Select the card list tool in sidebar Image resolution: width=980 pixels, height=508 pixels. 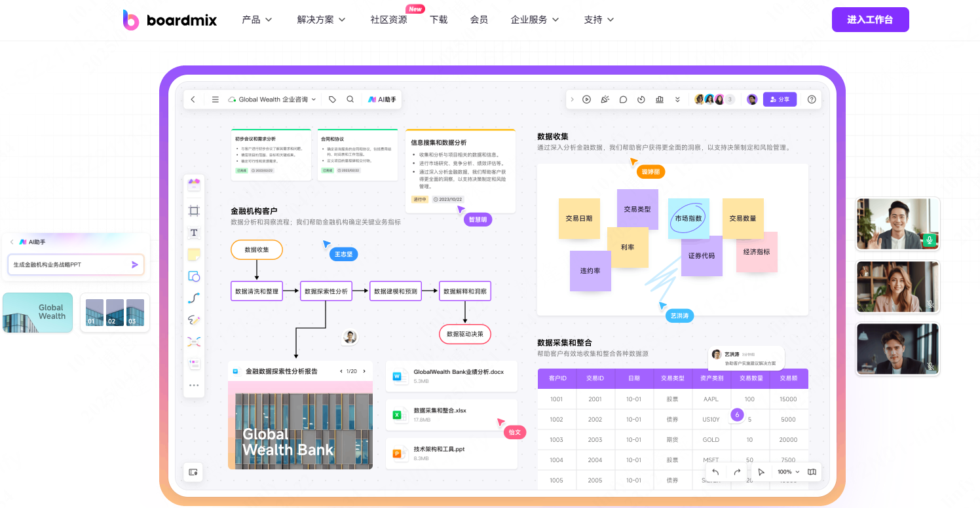194,363
